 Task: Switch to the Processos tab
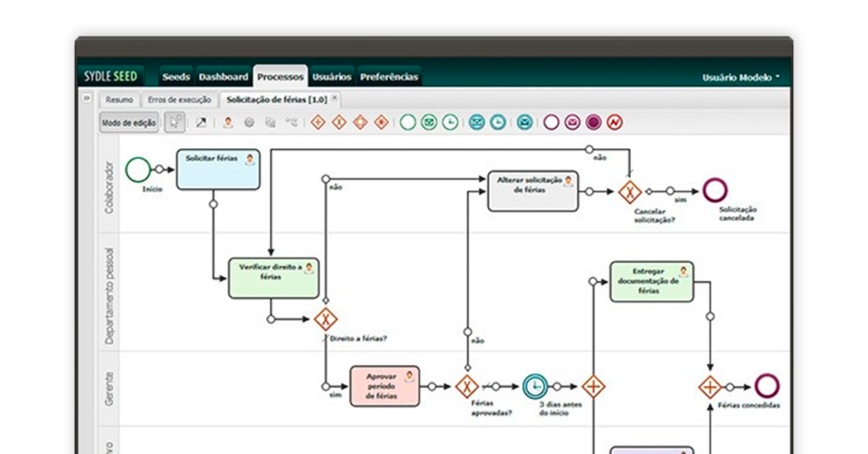coord(280,77)
